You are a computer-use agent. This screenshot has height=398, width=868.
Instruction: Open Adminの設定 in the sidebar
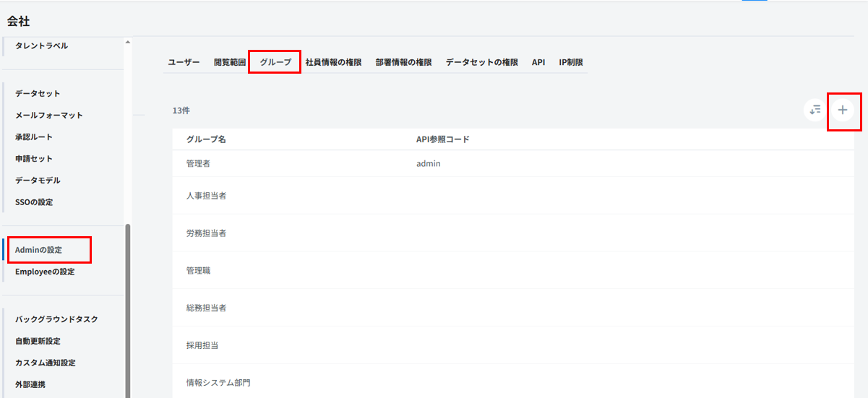pos(39,250)
